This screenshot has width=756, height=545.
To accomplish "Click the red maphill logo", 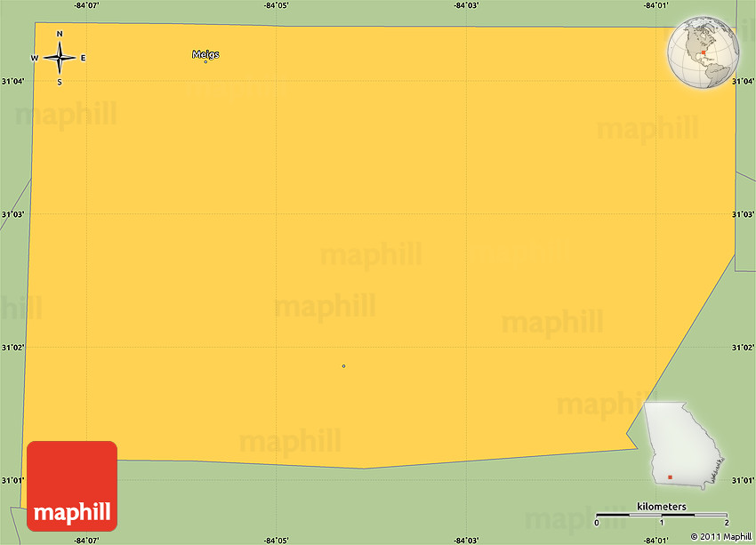I will (x=72, y=485).
